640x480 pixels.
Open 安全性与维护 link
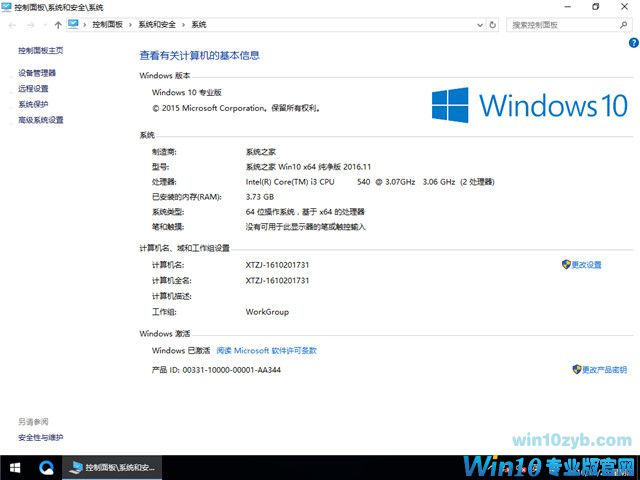point(41,438)
